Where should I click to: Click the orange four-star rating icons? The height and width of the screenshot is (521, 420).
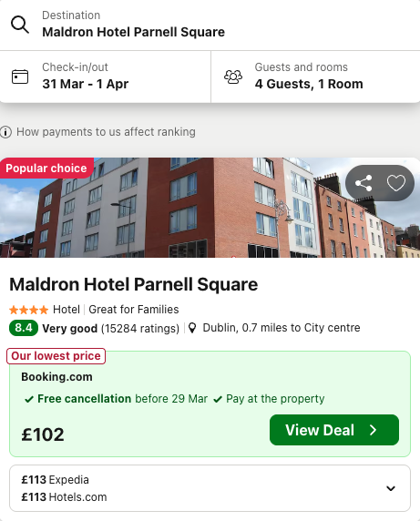pos(29,310)
